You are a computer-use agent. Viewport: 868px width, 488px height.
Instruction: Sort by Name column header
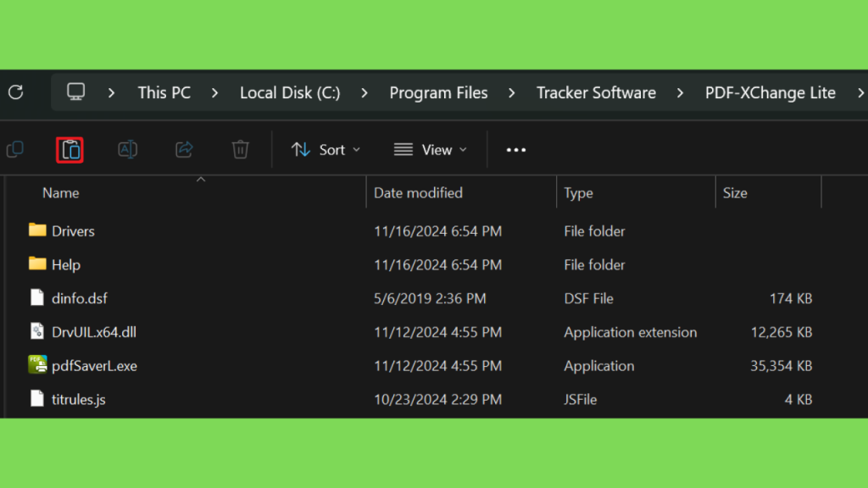(x=61, y=192)
